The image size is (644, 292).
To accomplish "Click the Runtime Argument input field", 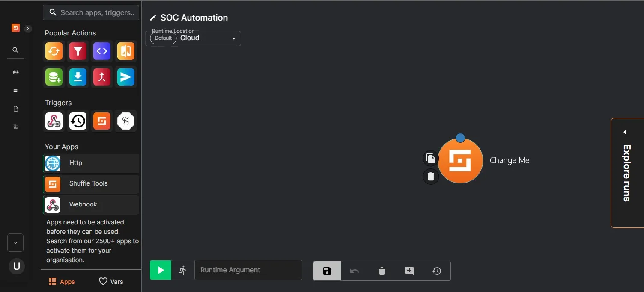I will 248,270.
